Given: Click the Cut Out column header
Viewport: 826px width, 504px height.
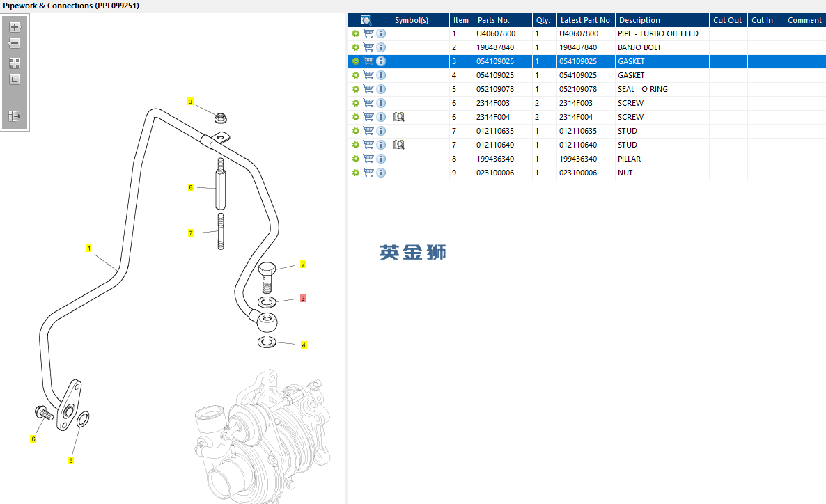Looking at the screenshot, I should [x=728, y=20].
